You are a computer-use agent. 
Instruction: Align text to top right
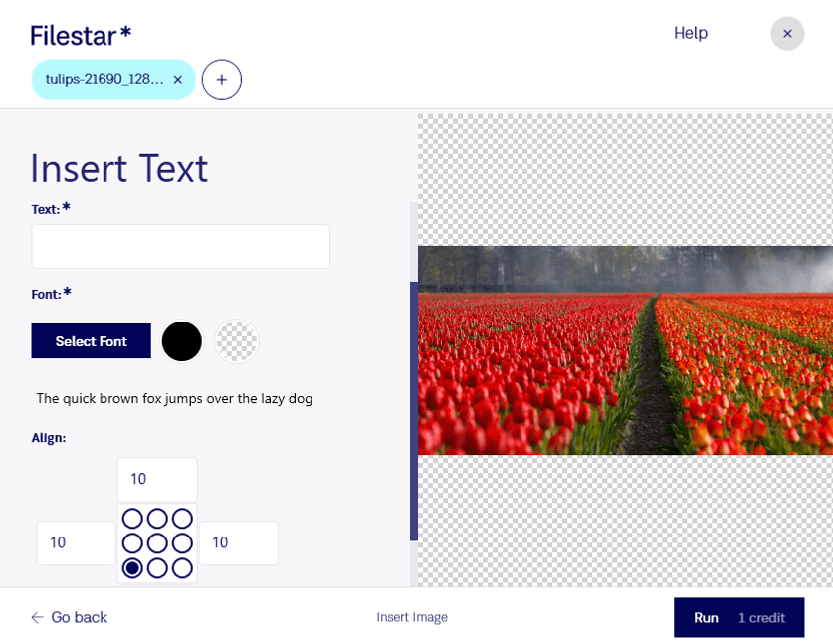pyautogui.click(x=182, y=518)
